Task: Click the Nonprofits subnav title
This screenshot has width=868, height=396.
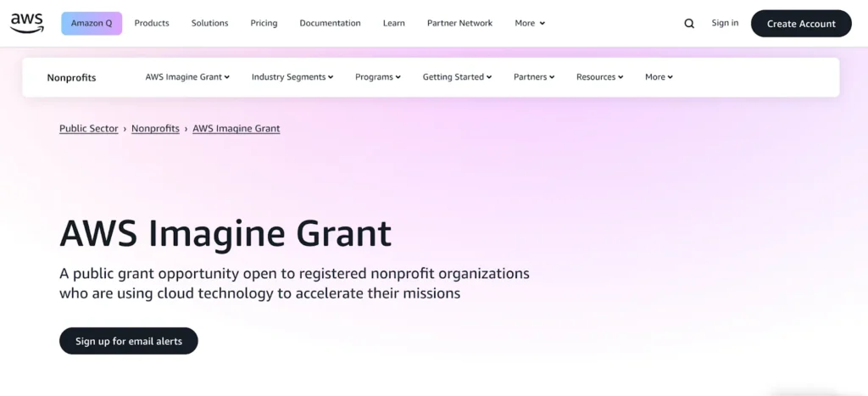Action: tap(71, 77)
